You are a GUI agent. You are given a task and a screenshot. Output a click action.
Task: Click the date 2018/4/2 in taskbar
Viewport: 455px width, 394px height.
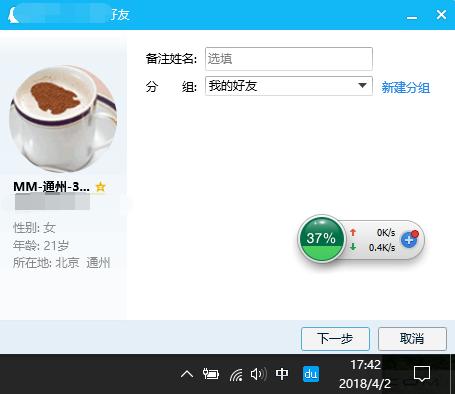(365, 384)
